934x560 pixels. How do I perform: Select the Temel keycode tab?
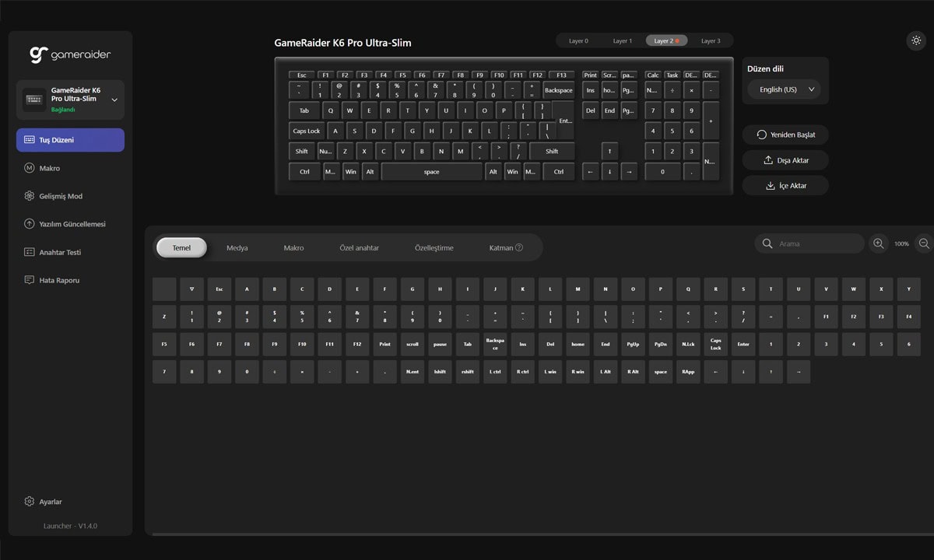click(181, 247)
